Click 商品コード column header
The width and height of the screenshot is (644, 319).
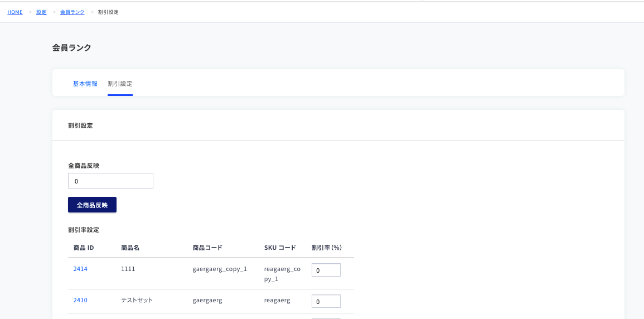[x=207, y=248]
